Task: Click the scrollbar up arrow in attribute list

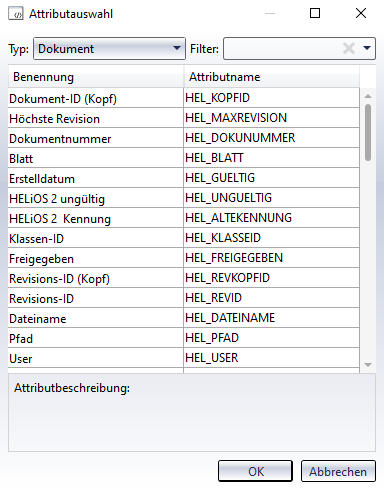Action: point(368,96)
